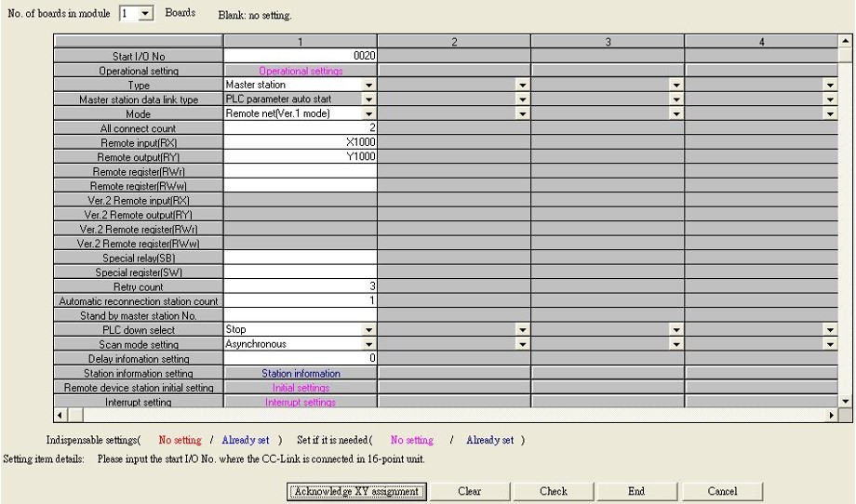856x504 pixels.
Task: Click the magenta No setting legend text
Action: [412, 440]
